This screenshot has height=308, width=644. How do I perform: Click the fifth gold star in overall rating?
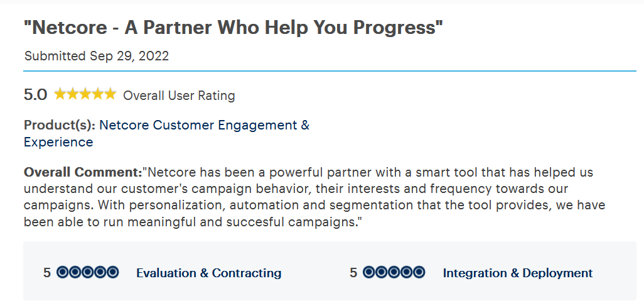tap(110, 94)
